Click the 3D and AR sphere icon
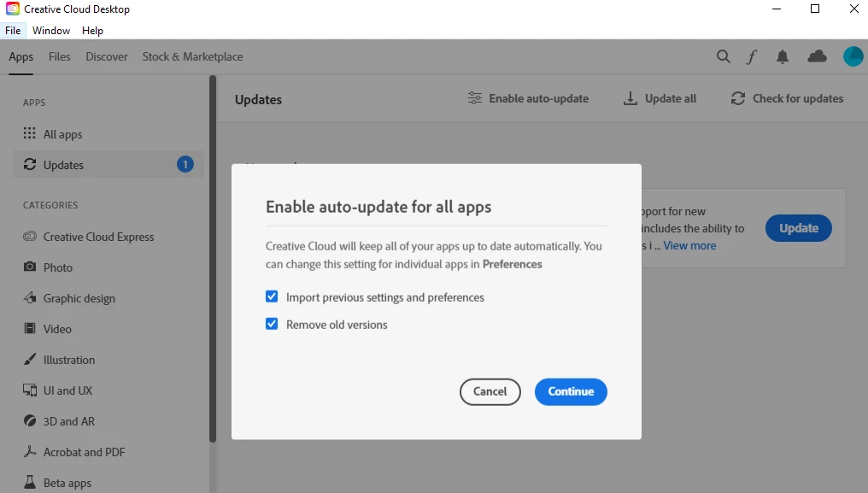This screenshot has height=493, width=868. (x=29, y=421)
